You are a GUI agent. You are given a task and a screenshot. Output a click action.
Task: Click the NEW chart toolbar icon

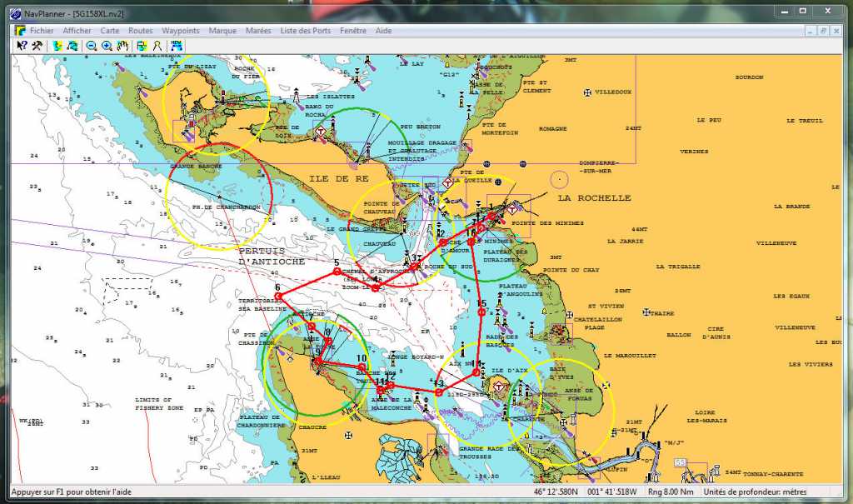tap(177, 46)
